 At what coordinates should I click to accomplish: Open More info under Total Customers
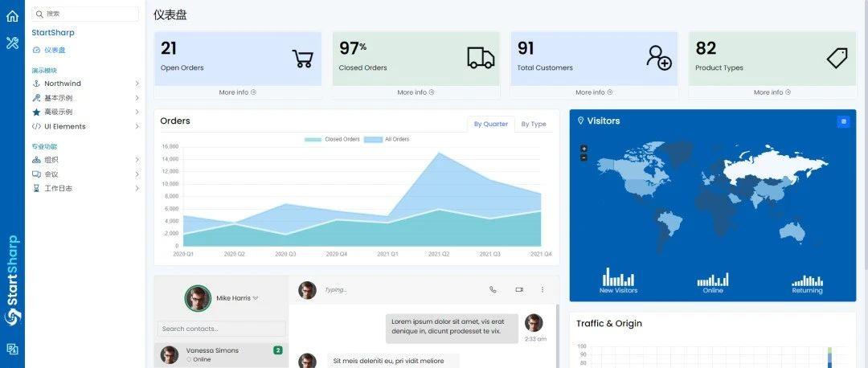click(x=594, y=92)
